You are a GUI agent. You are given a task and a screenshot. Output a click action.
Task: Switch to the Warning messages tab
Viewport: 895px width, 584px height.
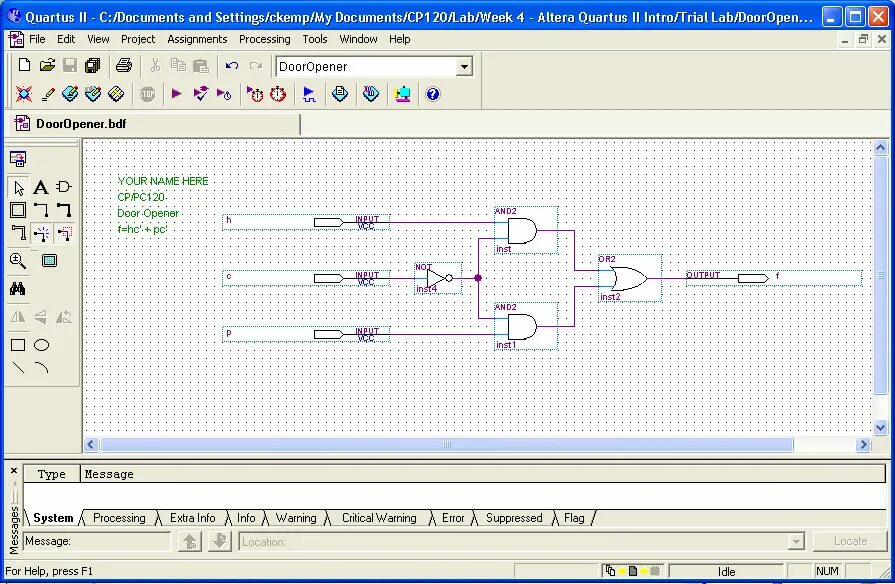(297, 518)
